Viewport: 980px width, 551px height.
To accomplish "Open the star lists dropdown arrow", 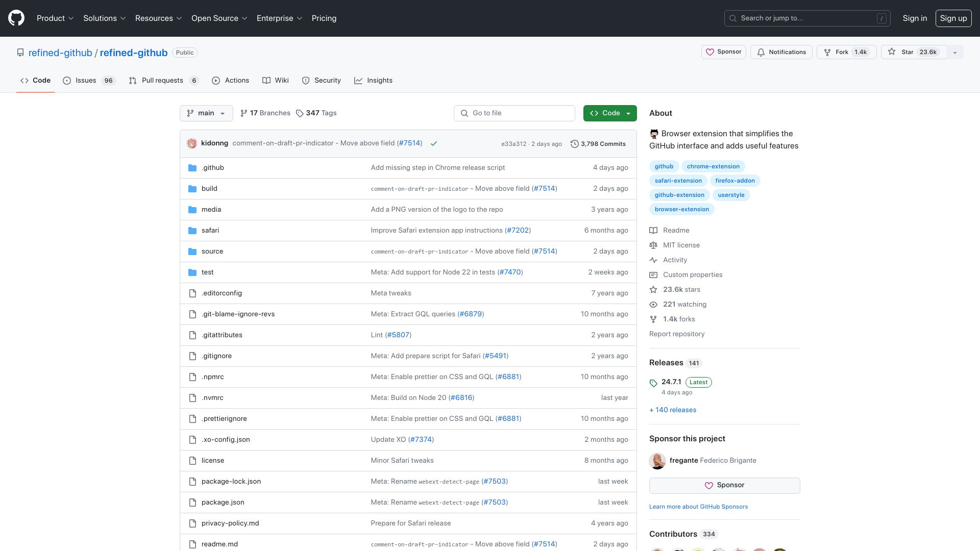I will (x=955, y=52).
